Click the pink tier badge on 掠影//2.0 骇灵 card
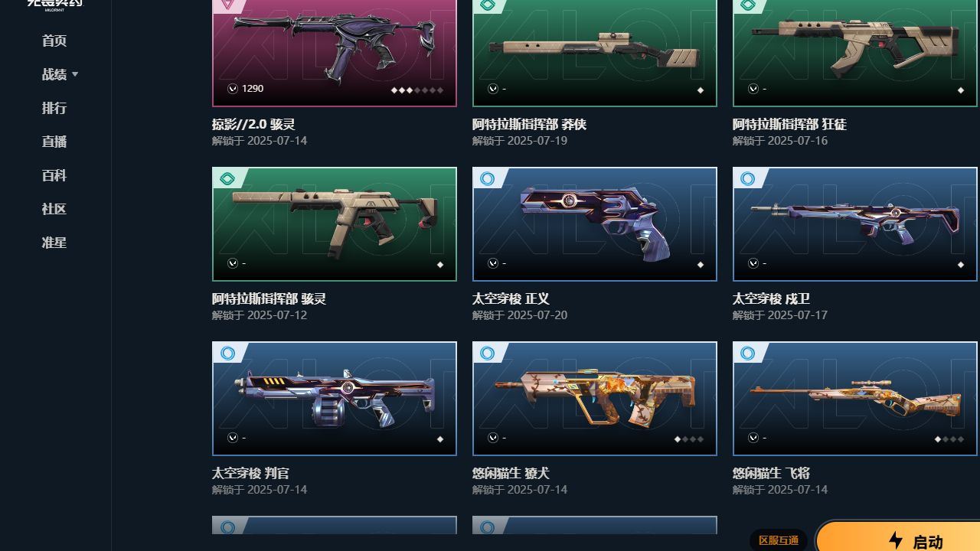The height and width of the screenshot is (551, 980). tap(227, 5)
